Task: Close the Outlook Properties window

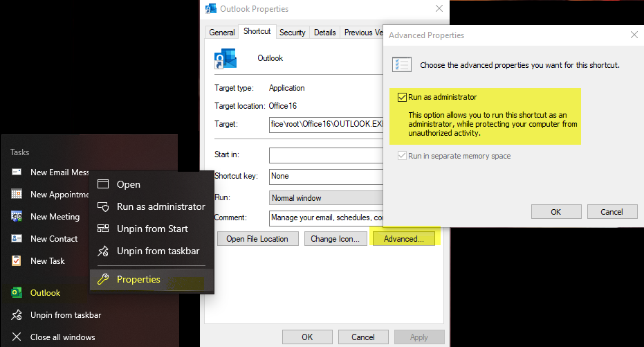Action: click(x=439, y=8)
